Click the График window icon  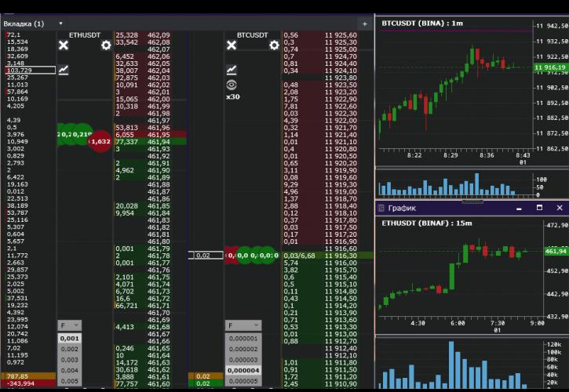coord(381,208)
